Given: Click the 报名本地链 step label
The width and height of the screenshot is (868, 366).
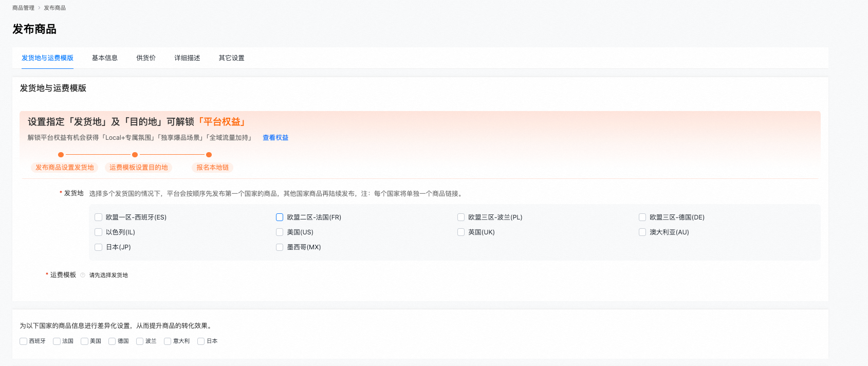Looking at the screenshot, I should coord(212,168).
